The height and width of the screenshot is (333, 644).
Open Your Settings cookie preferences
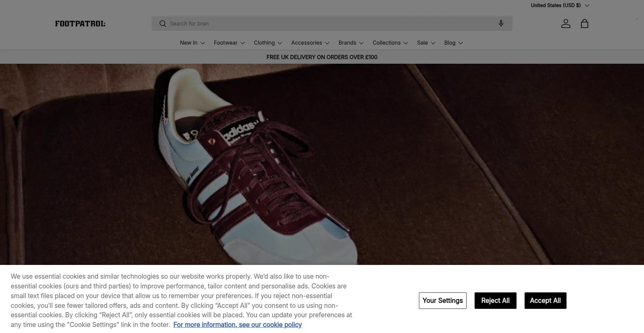tap(442, 300)
